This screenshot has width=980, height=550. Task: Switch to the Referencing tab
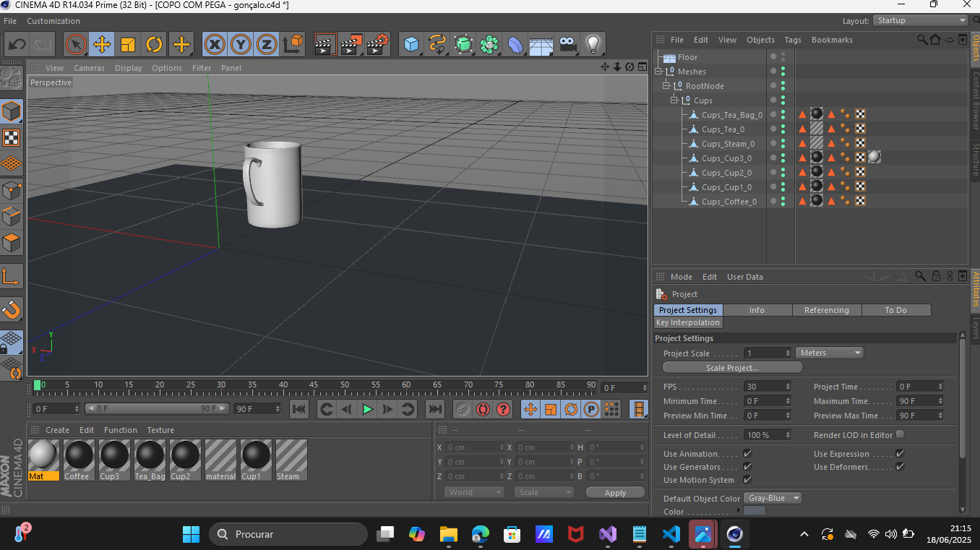827,310
